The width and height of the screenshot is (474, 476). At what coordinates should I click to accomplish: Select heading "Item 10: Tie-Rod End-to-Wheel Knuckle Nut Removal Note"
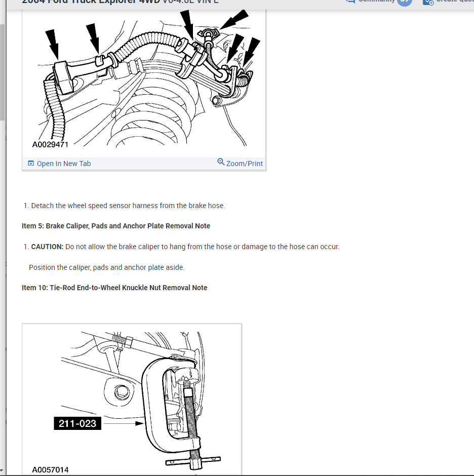pos(114,288)
